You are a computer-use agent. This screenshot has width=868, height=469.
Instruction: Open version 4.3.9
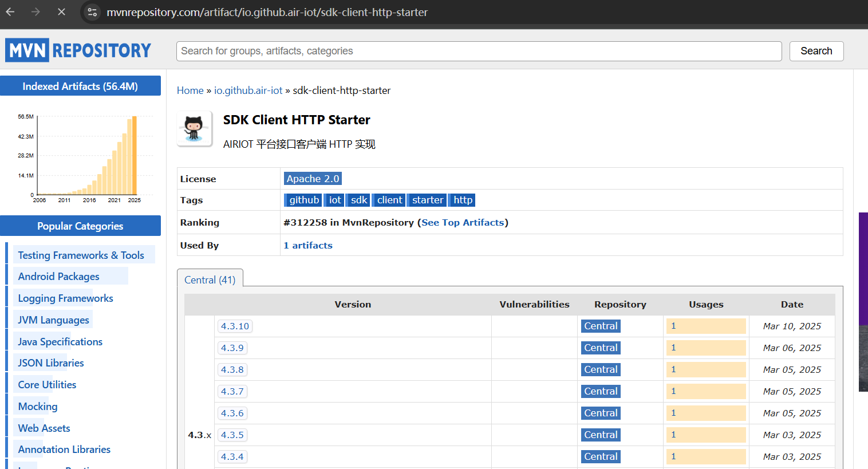click(232, 348)
